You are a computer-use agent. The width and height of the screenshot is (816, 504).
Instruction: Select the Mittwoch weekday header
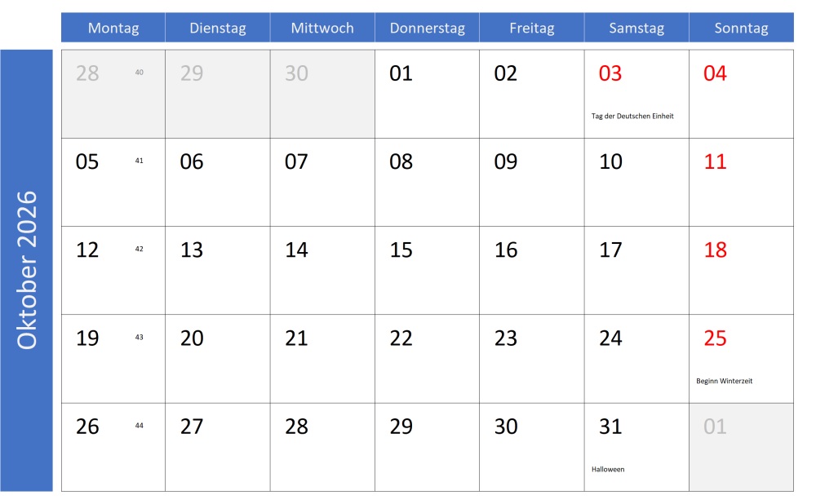(x=322, y=28)
